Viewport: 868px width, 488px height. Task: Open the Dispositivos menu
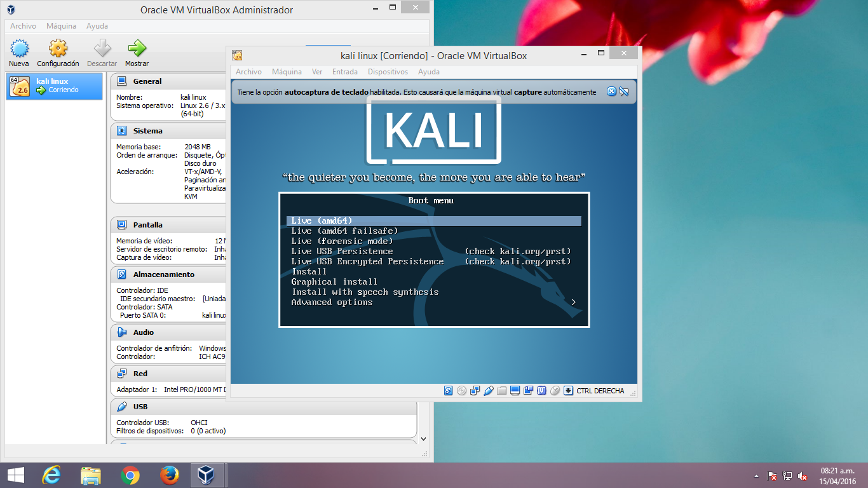388,72
